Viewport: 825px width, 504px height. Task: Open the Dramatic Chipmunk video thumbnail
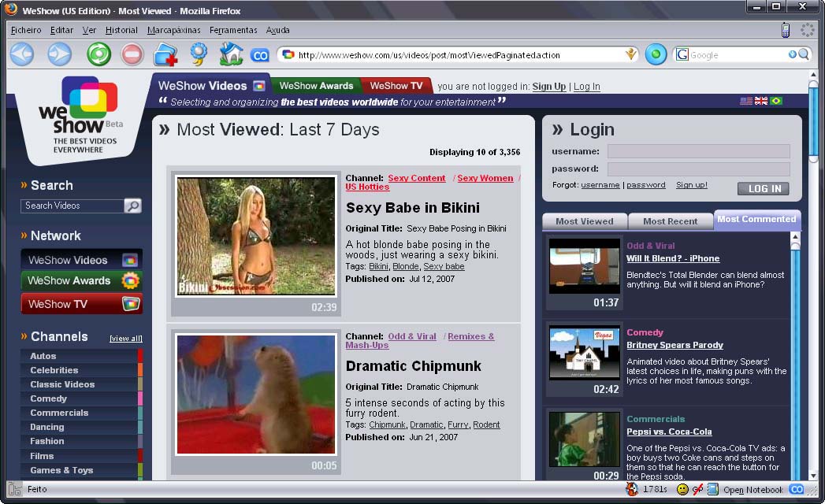256,395
